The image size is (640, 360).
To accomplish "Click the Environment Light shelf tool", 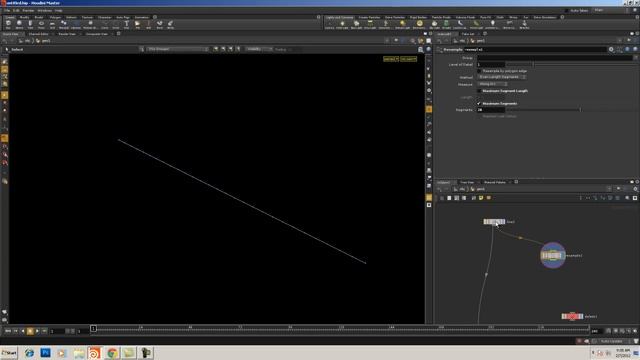I will click(419, 24).
